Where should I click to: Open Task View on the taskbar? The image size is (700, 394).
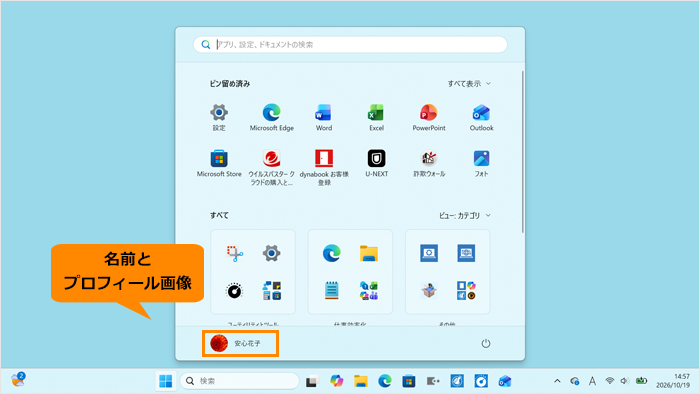312,381
